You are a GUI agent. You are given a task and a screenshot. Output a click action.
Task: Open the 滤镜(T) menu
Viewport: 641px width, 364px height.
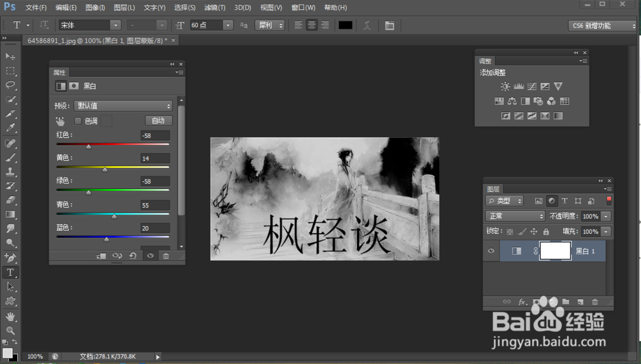coord(215,7)
